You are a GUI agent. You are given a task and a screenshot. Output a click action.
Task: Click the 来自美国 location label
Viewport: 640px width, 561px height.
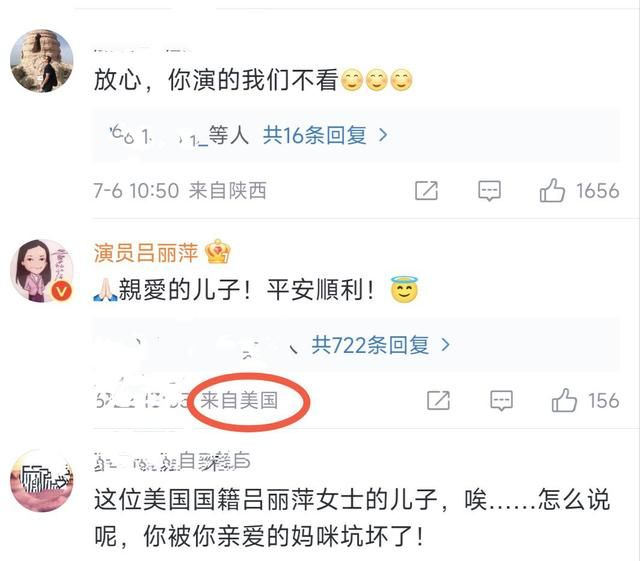(x=239, y=400)
